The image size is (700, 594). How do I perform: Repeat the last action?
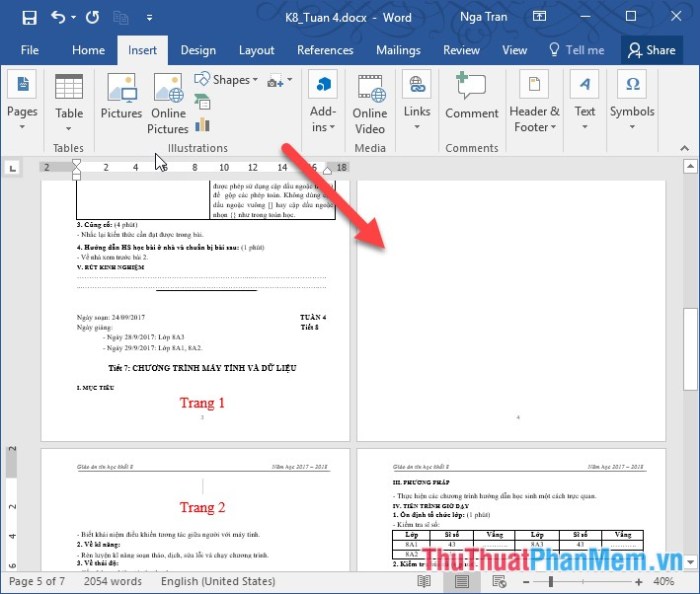coord(92,17)
